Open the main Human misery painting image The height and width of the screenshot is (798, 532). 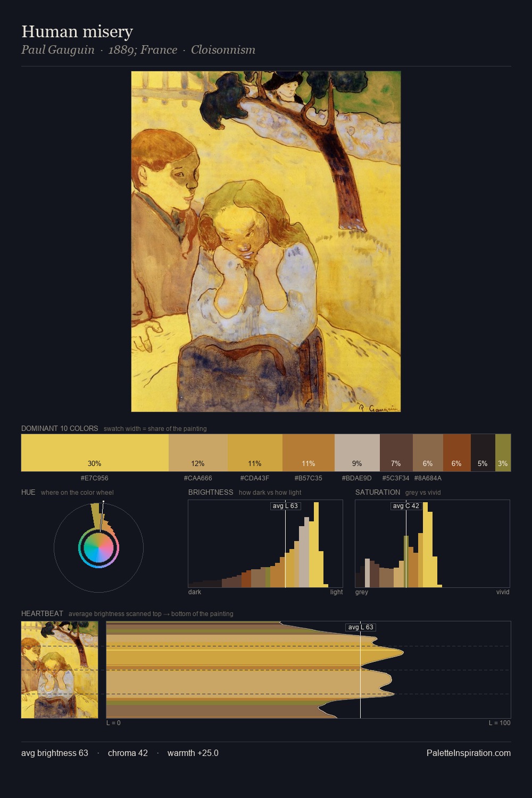click(x=266, y=242)
